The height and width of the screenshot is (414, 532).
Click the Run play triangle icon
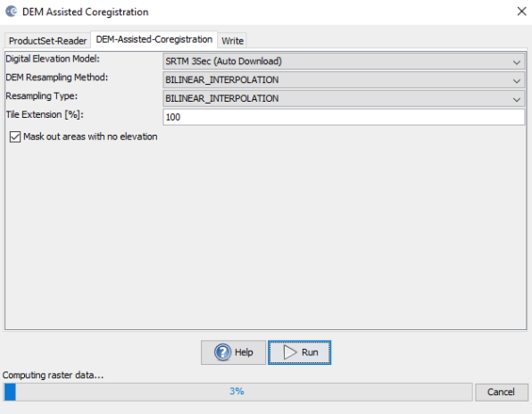click(x=290, y=352)
